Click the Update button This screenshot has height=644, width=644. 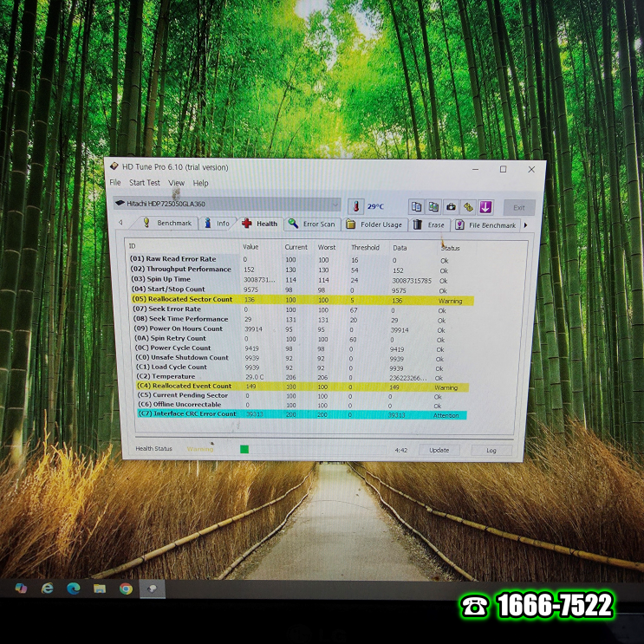click(x=439, y=450)
